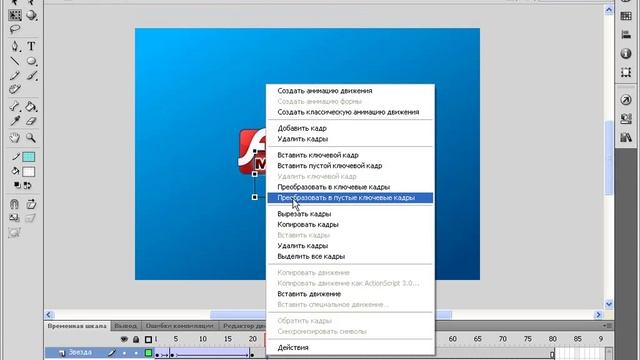Select the Eraser tool

pos(31,121)
